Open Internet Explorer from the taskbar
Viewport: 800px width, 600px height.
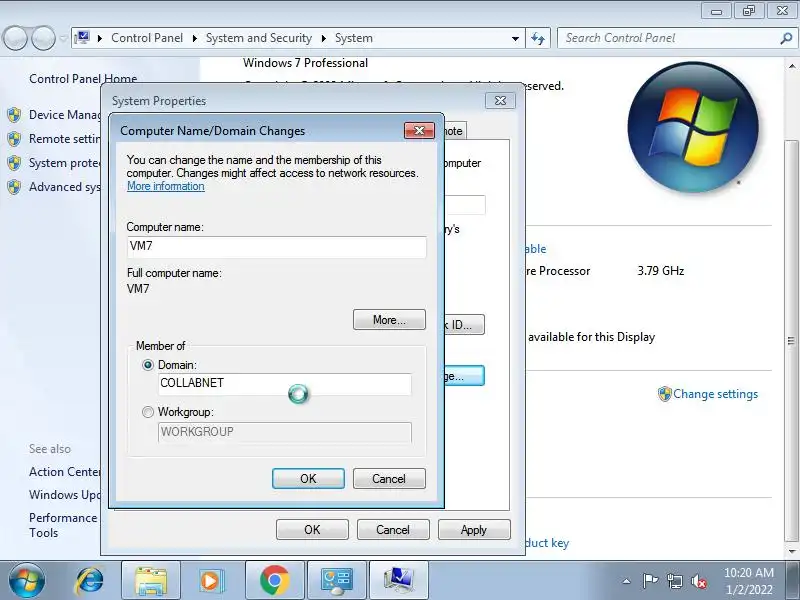tap(89, 581)
